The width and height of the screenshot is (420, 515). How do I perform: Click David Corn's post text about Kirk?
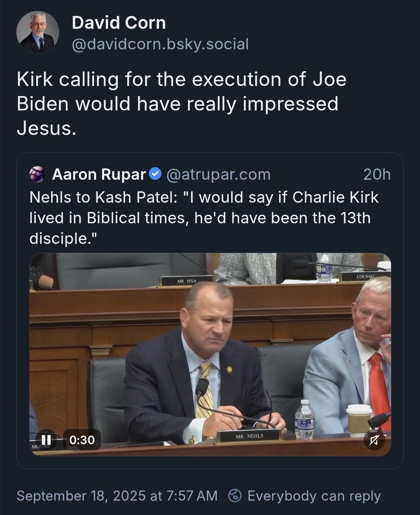click(182, 103)
